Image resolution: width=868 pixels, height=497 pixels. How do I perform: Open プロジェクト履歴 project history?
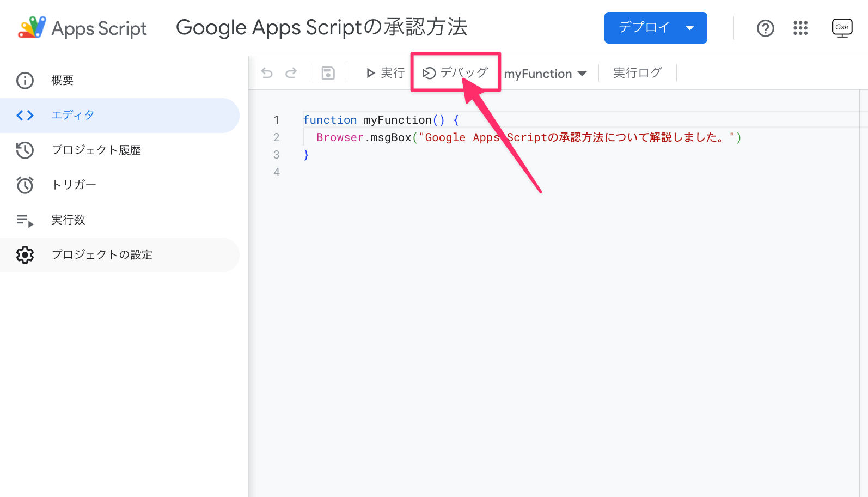click(x=120, y=150)
